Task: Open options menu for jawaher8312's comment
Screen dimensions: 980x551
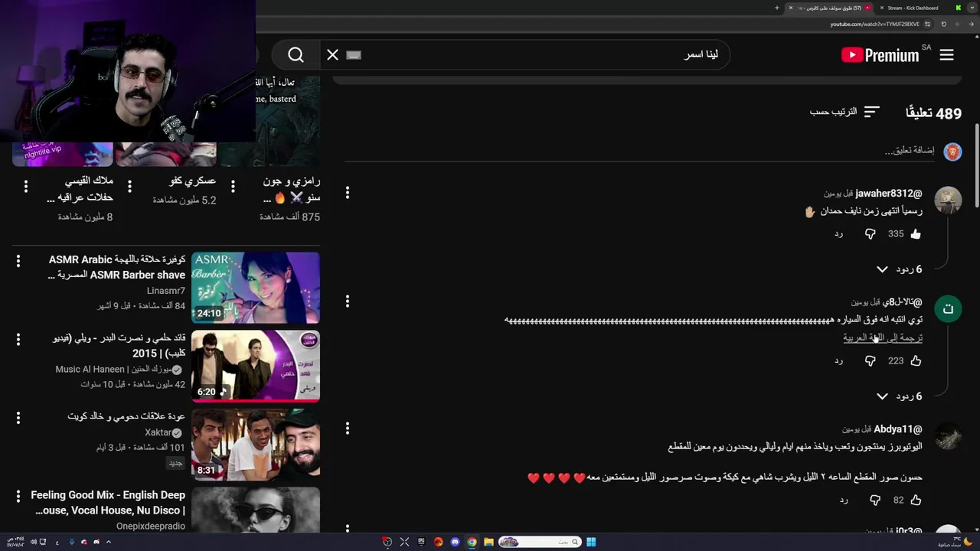Action: point(348,193)
